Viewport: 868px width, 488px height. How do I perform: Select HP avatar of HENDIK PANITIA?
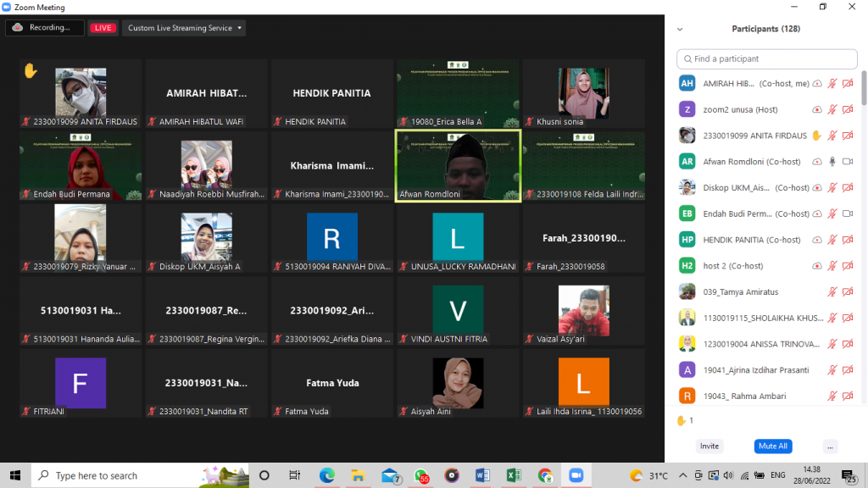(687, 240)
